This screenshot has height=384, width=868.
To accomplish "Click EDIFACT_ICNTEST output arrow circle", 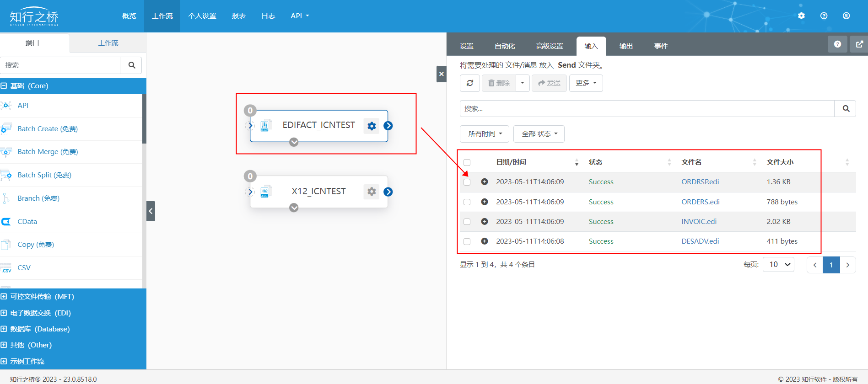I will tap(388, 126).
